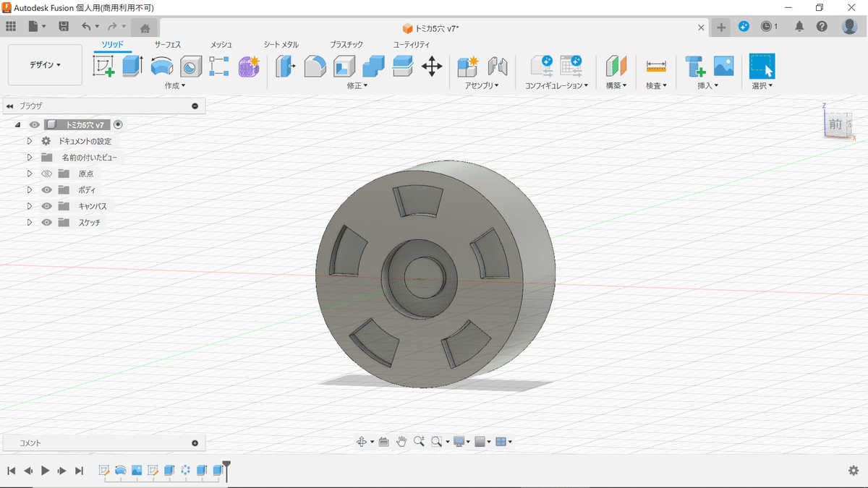
Task: Open the data panel grid icon
Action: [11, 26]
